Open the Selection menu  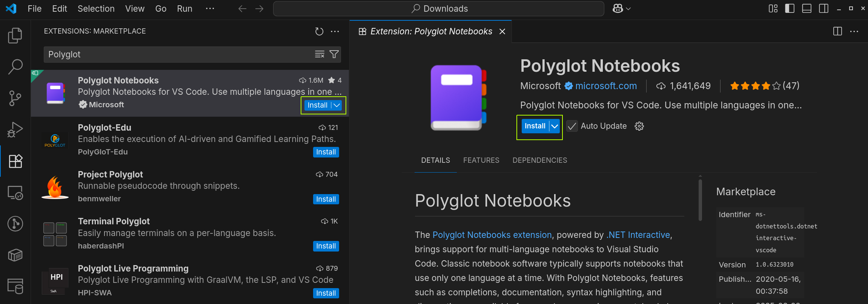(x=96, y=9)
